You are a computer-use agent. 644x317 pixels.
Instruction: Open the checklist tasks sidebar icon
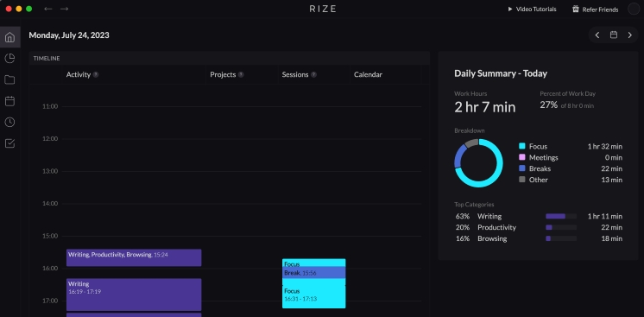coord(9,143)
